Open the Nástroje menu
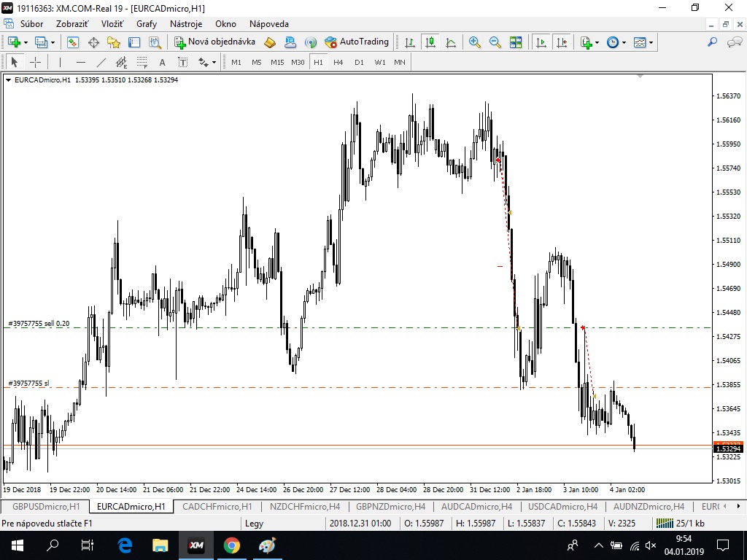 click(x=186, y=24)
